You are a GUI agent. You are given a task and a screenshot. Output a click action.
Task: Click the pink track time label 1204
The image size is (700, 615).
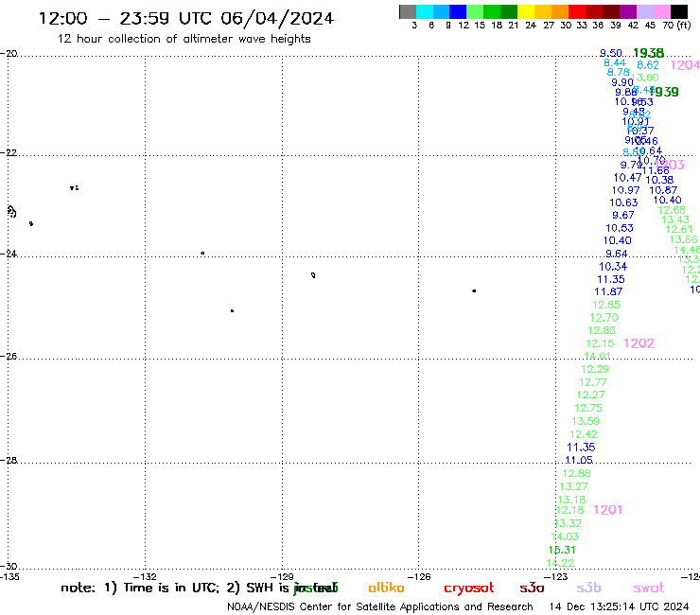point(685,65)
